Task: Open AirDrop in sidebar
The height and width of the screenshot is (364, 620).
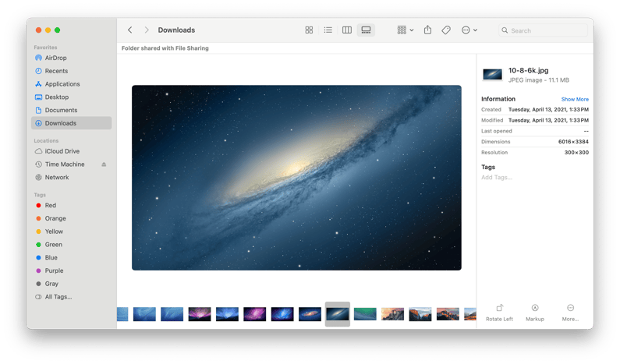Action: pyautogui.click(x=71, y=58)
